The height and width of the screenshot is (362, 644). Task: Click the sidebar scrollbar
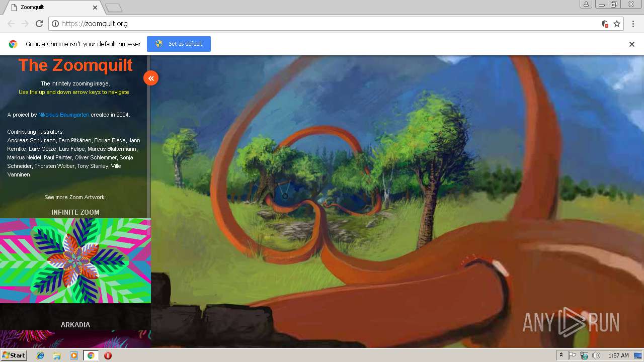(148, 136)
